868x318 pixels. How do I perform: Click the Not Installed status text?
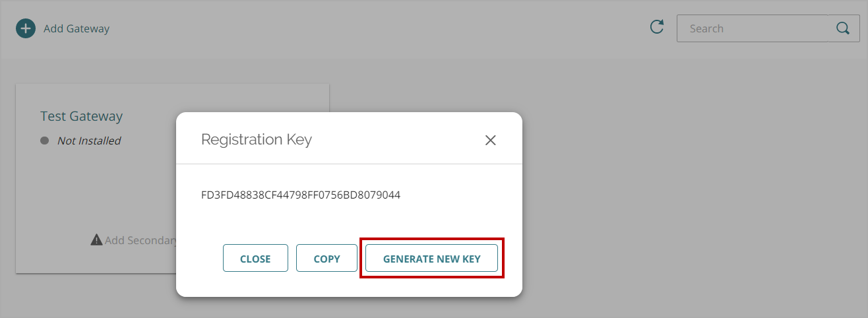pyautogui.click(x=89, y=141)
